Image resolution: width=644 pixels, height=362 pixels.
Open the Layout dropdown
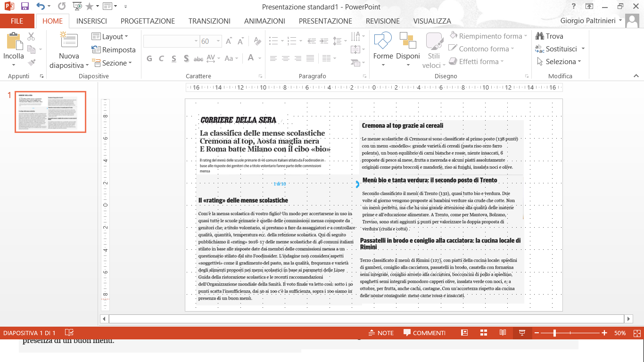pos(109,36)
